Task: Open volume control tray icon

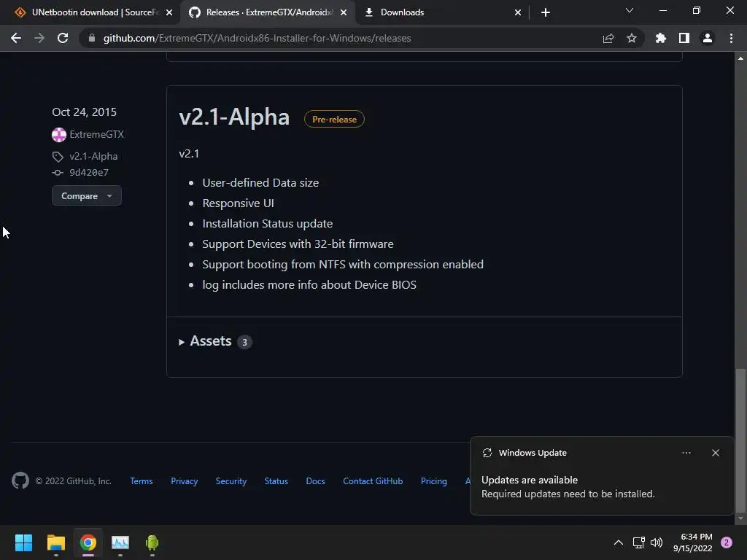Action: pos(657,542)
